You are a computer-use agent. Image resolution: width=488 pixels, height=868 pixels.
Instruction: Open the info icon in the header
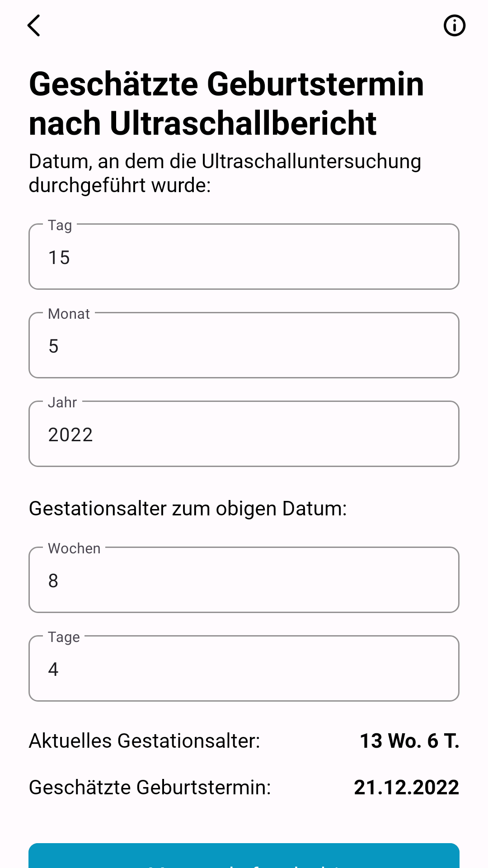(454, 25)
